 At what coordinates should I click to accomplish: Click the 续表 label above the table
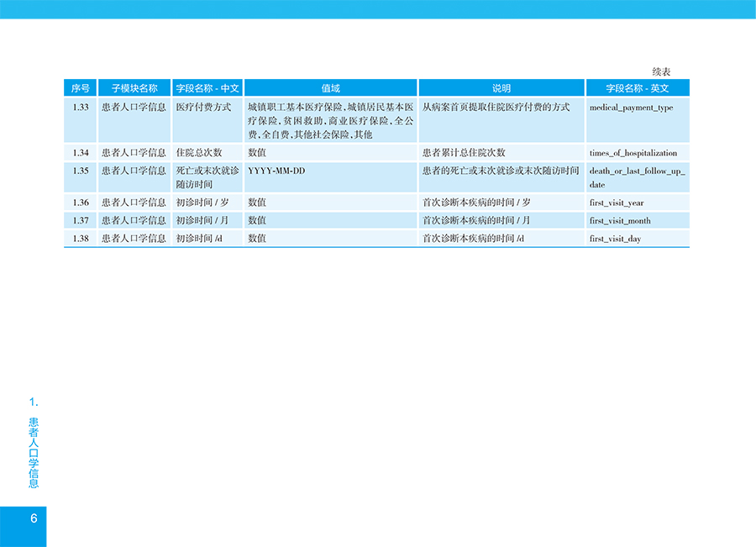[x=661, y=72]
